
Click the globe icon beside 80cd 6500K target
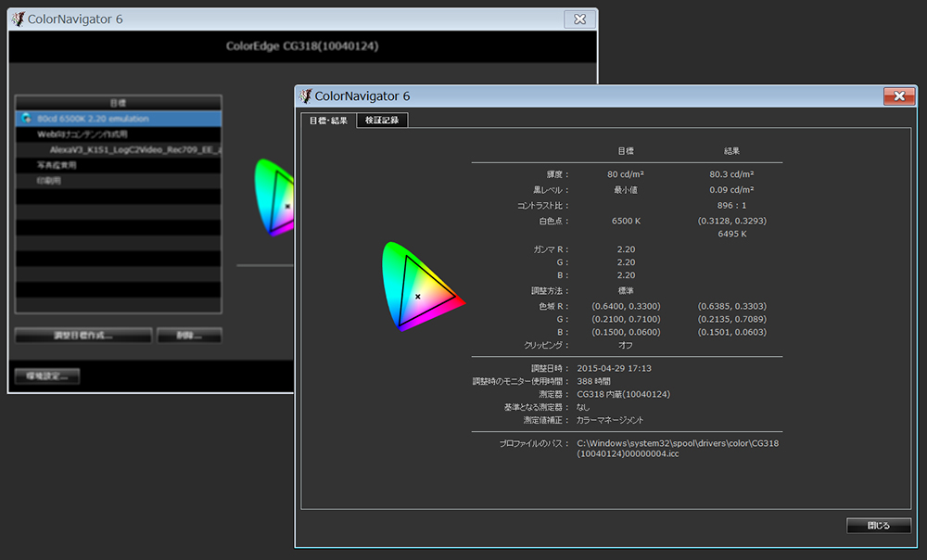point(26,119)
